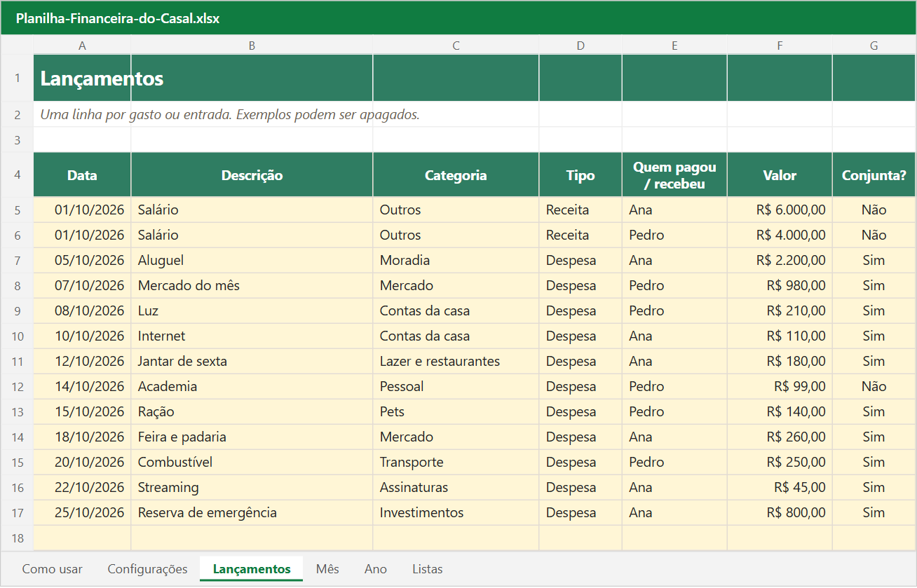Click the Streaming description cell
This screenshot has width=917, height=588.
click(x=252, y=488)
